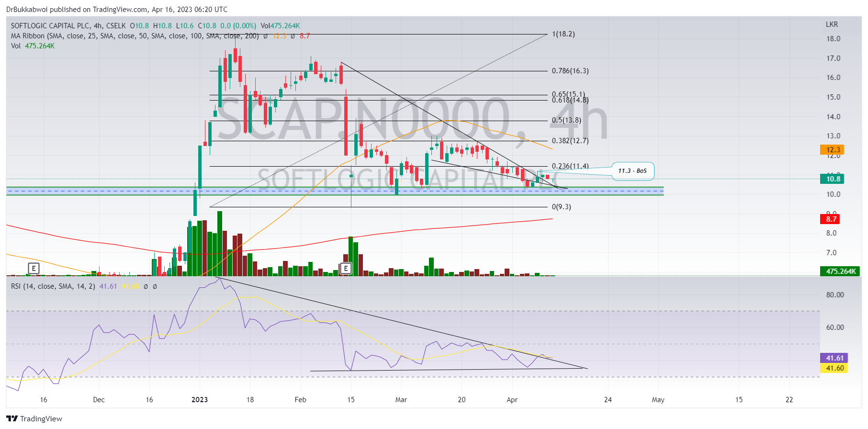Click the 80.00 level on the RSI axis
This screenshot has width=868, height=429.
[835, 295]
